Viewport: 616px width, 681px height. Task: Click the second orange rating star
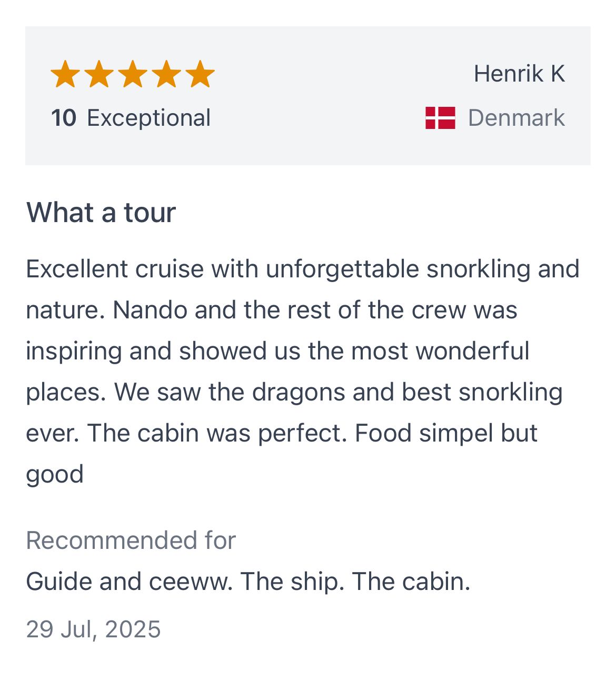click(x=99, y=74)
